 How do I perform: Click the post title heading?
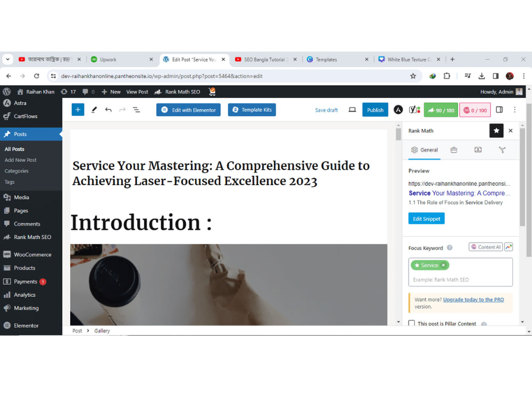click(x=221, y=173)
